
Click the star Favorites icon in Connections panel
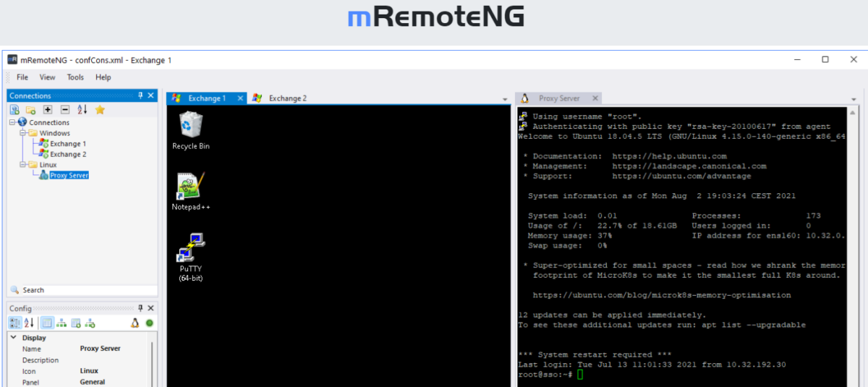[100, 109]
